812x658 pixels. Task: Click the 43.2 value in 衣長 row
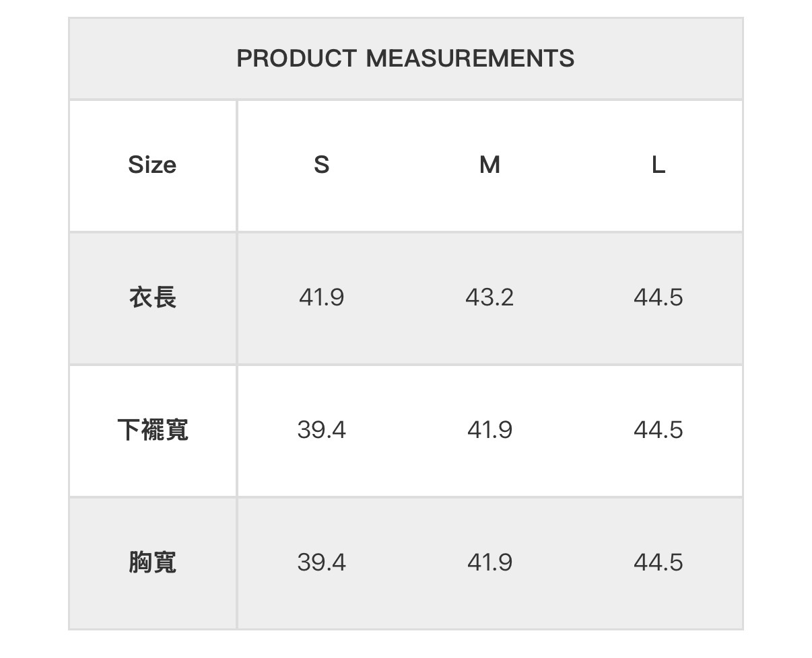pos(489,297)
